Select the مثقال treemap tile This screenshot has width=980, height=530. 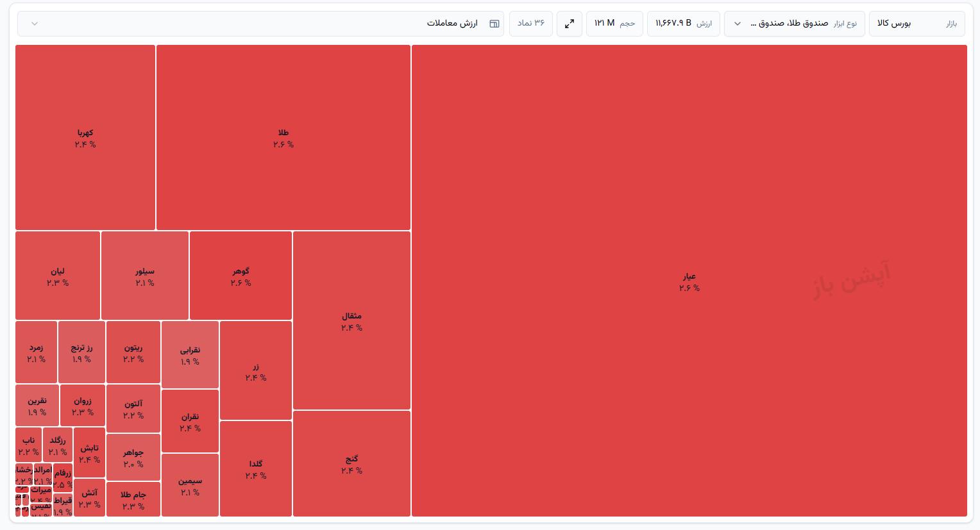tap(351, 320)
